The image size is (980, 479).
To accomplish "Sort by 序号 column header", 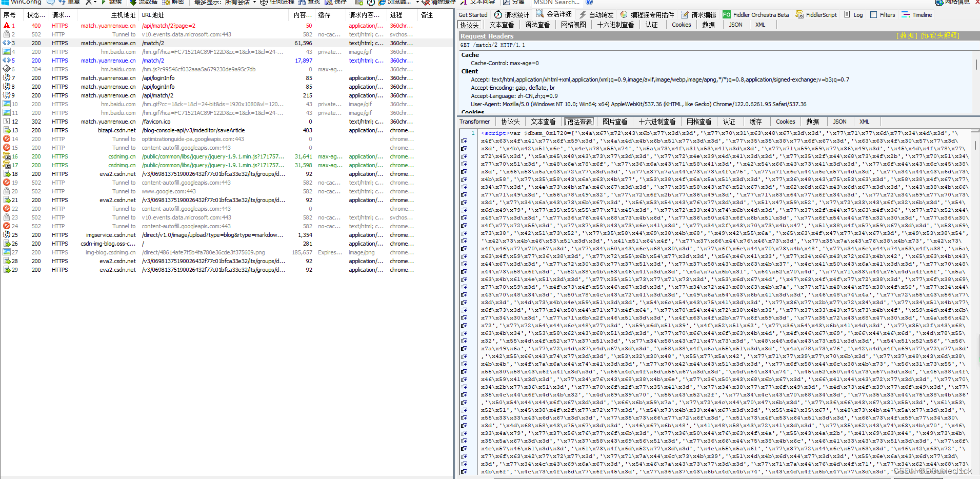I will (x=12, y=15).
